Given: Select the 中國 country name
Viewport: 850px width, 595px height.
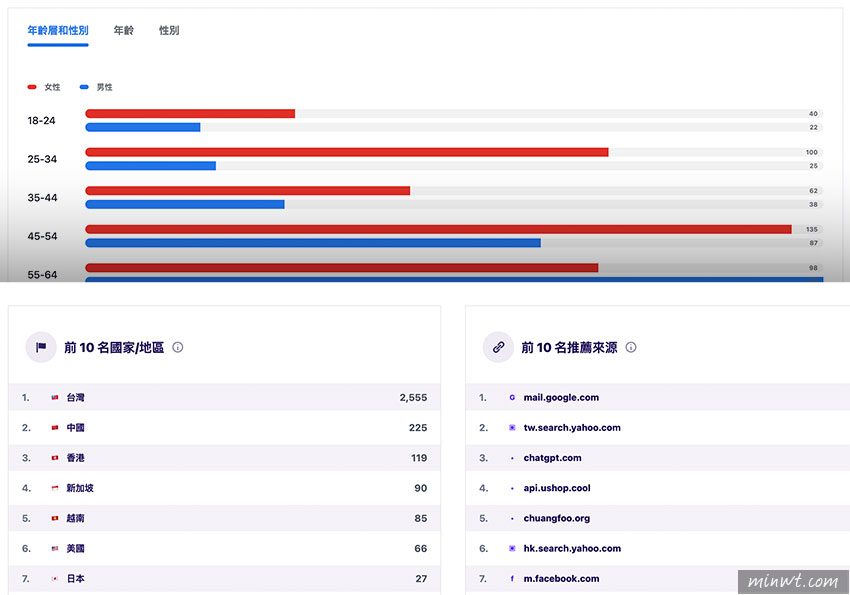Looking at the screenshot, I should (x=75, y=428).
